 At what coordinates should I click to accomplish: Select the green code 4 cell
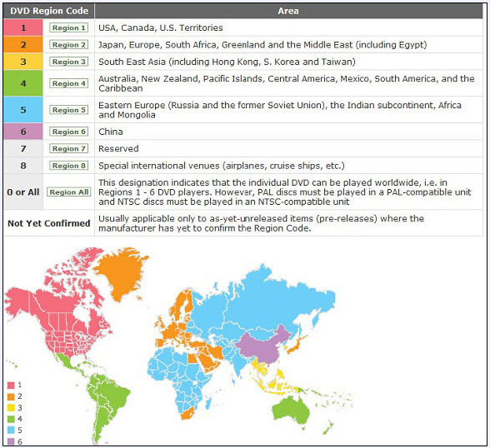(x=23, y=83)
